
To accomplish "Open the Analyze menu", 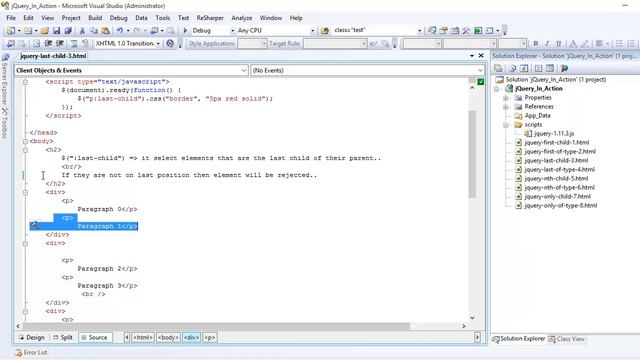I will point(242,18).
